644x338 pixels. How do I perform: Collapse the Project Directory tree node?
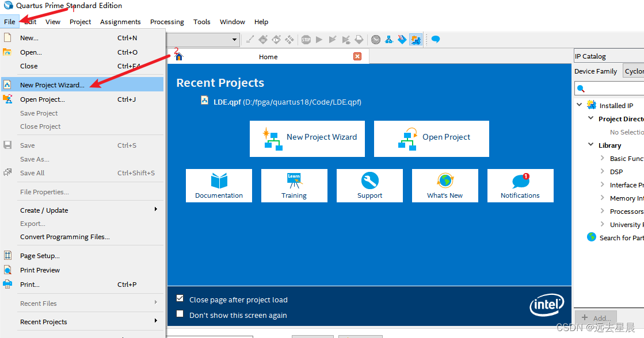tap(590, 118)
